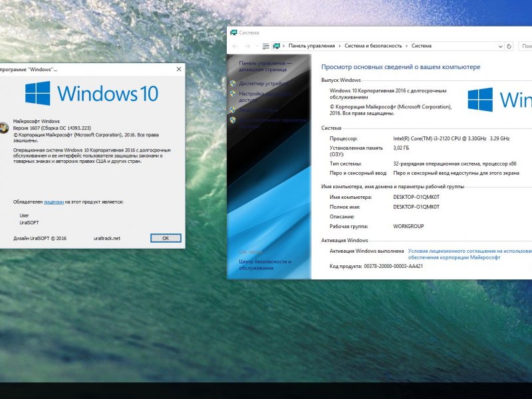Click the Система window title bar icon

coord(233,33)
